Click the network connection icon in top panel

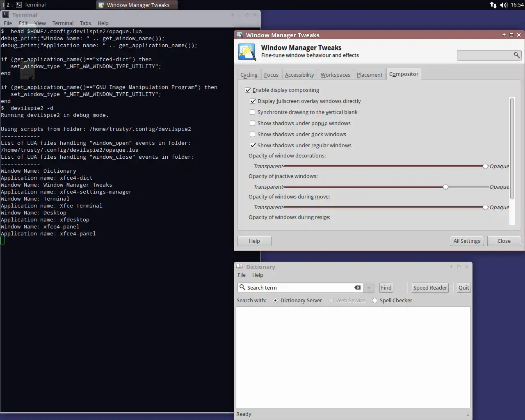click(493, 5)
